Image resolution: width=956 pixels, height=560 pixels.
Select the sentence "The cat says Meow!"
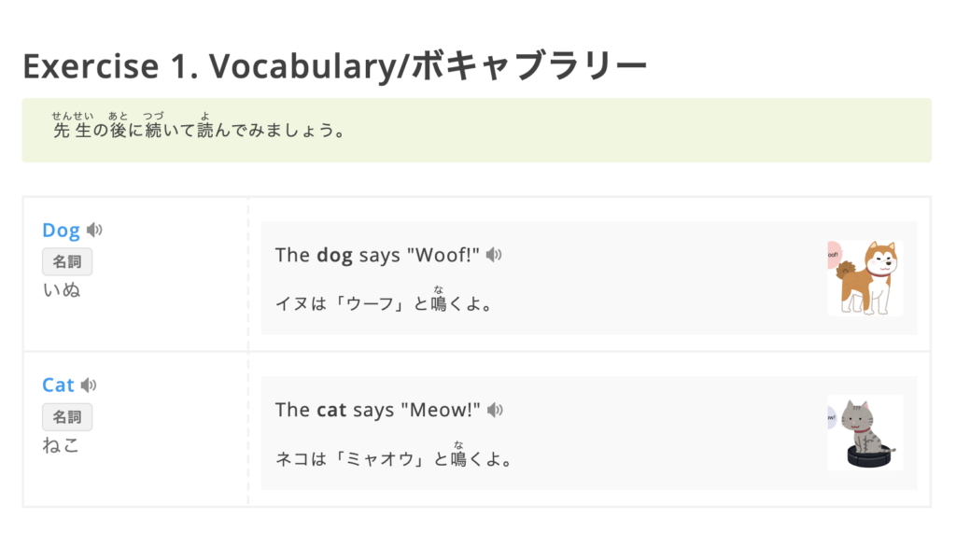coord(378,410)
